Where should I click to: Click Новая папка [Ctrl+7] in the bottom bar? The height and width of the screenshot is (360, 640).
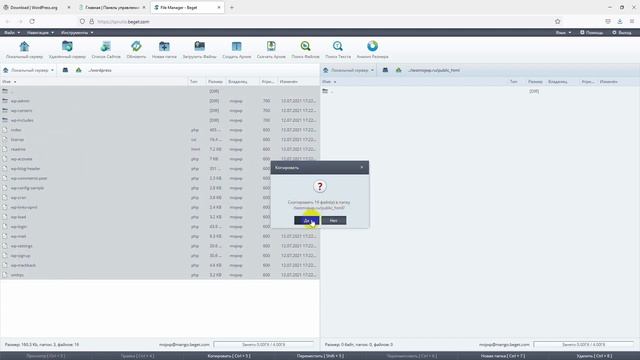coord(503,356)
